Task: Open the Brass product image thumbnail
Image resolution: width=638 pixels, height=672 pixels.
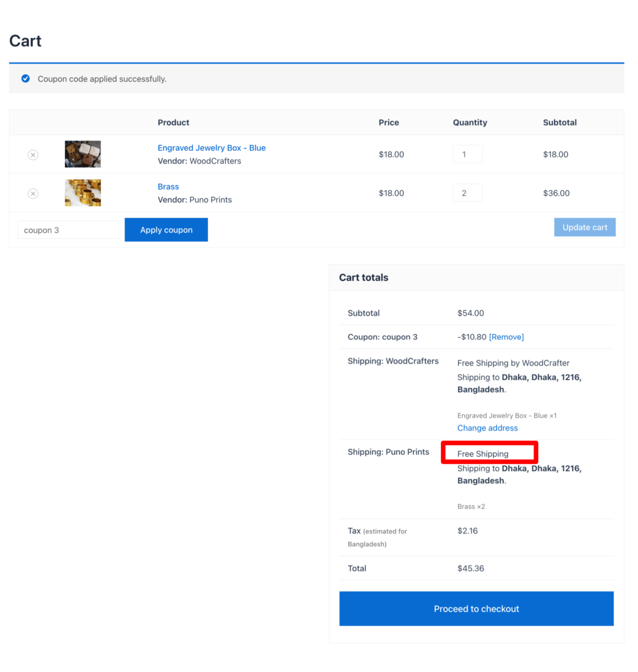Action: (x=83, y=192)
